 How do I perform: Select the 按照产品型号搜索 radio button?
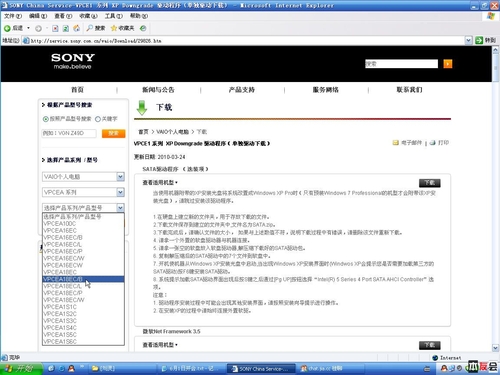[x=46, y=119]
